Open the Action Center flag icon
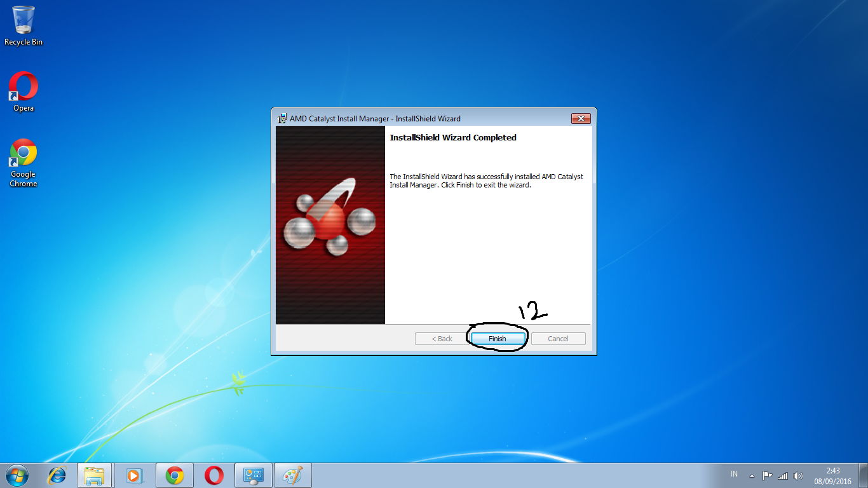 tap(768, 475)
